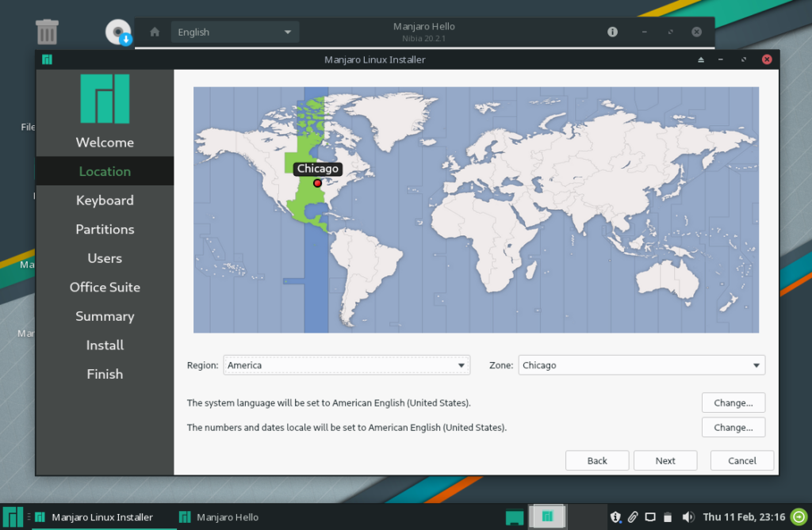Select the Welcome step in the sidebar
Screen dimensions: 812x530
105,143
